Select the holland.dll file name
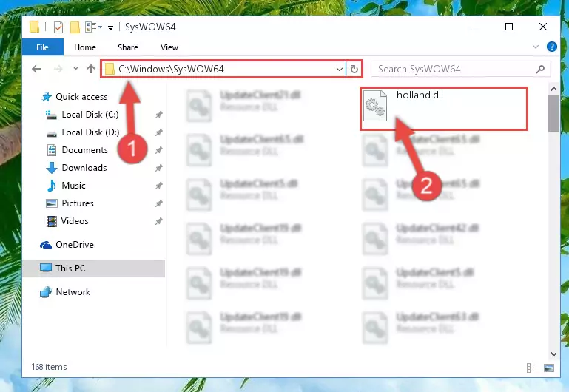The image size is (569, 392). [x=420, y=95]
